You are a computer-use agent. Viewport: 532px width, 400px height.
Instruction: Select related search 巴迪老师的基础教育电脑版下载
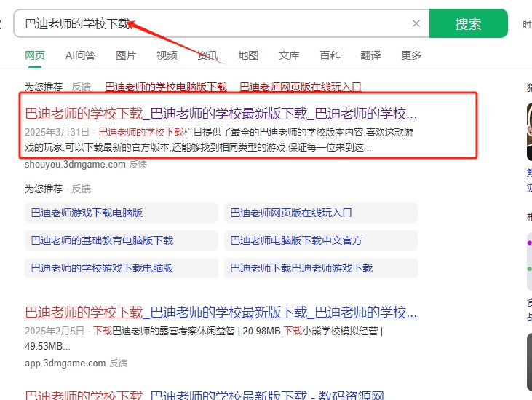102,240
